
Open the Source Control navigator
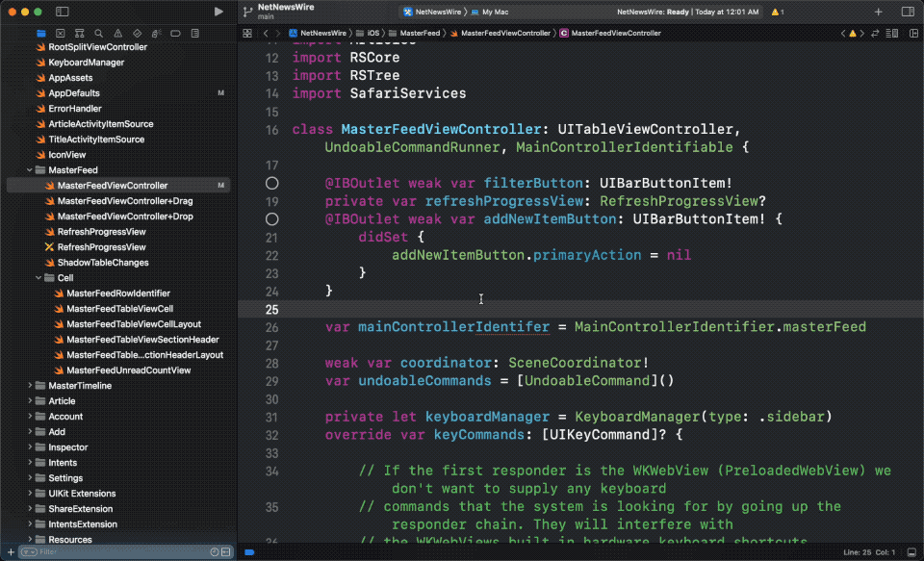(x=60, y=33)
